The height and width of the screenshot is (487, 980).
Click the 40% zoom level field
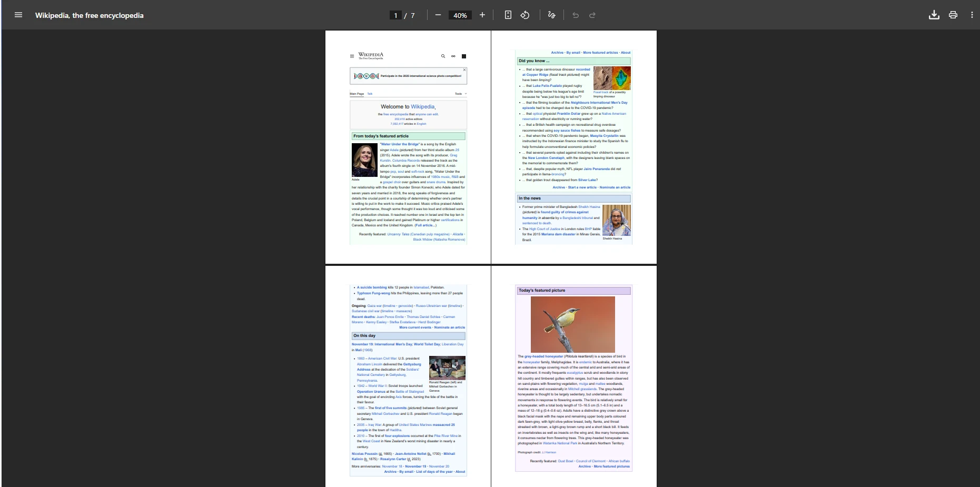[x=460, y=15]
